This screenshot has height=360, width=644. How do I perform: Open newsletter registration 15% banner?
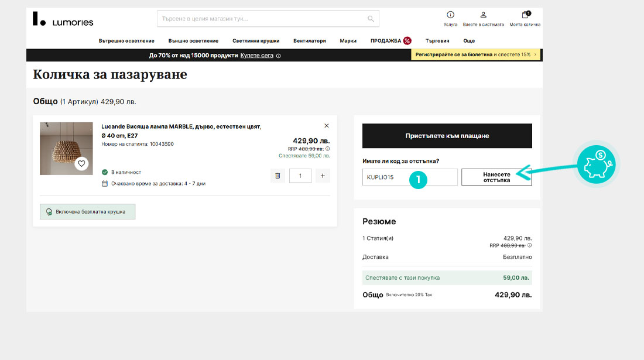[476, 54]
